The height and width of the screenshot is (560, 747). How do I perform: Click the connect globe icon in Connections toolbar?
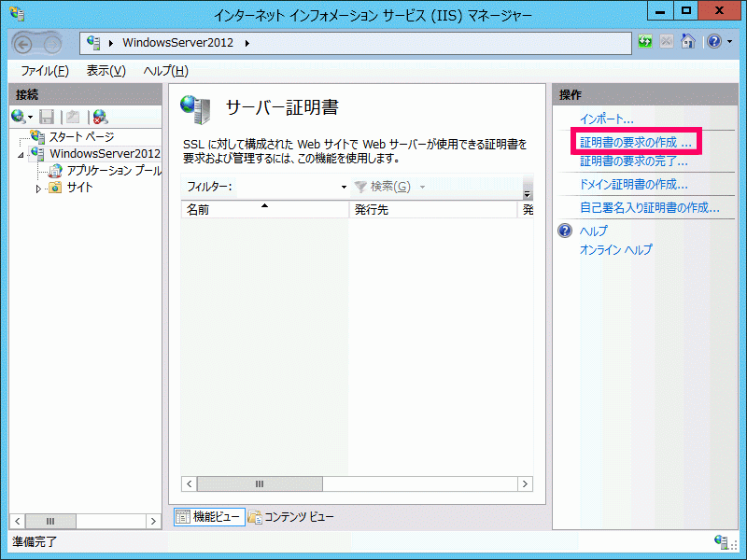click(x=18, y=116)
